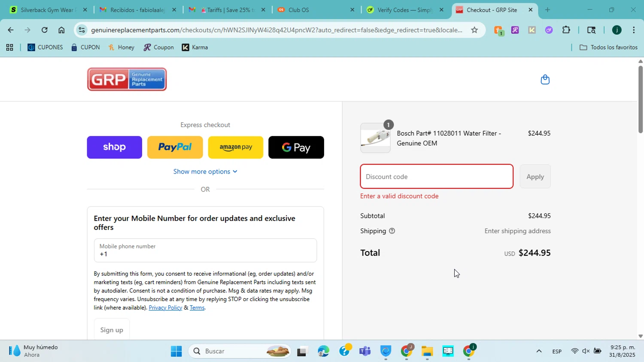Open Chrome three-dot menu
The width and height of the screenshot is (644, 362).
(634, 30)
